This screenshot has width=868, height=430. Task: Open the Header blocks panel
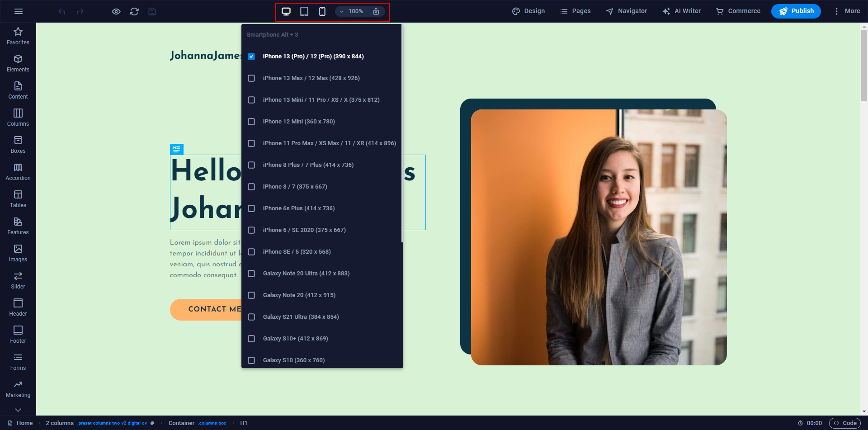[x=18, y=307]
